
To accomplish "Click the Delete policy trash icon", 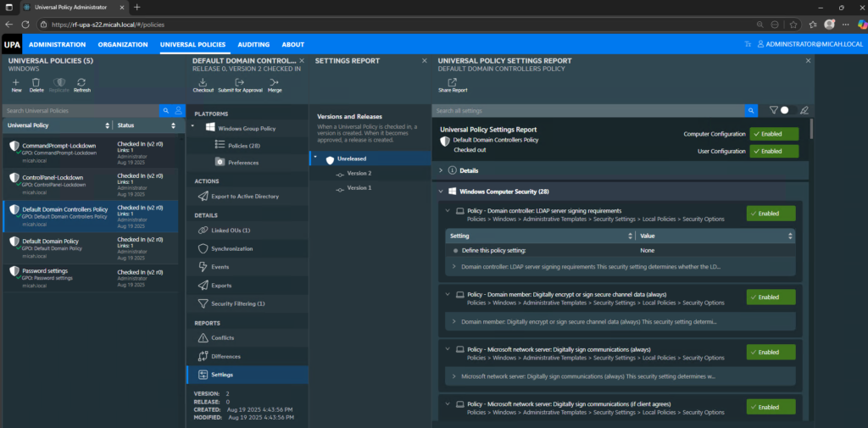I will tap(36, 82).
